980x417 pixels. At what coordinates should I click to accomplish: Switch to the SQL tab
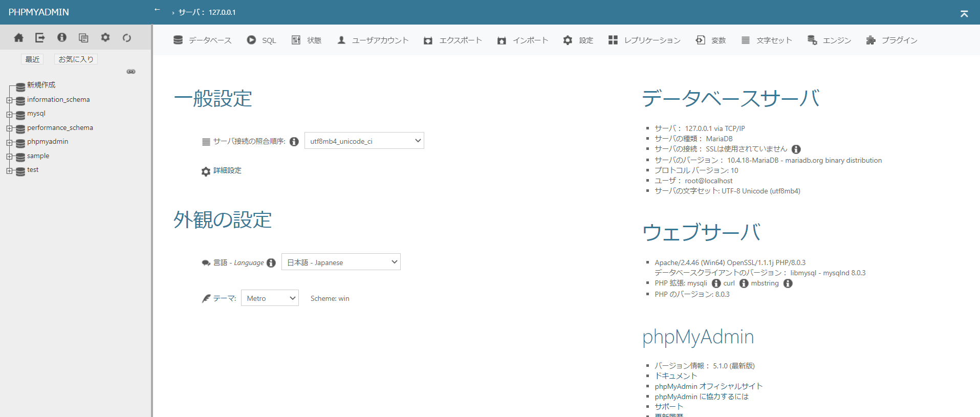[x=261, y=40]
